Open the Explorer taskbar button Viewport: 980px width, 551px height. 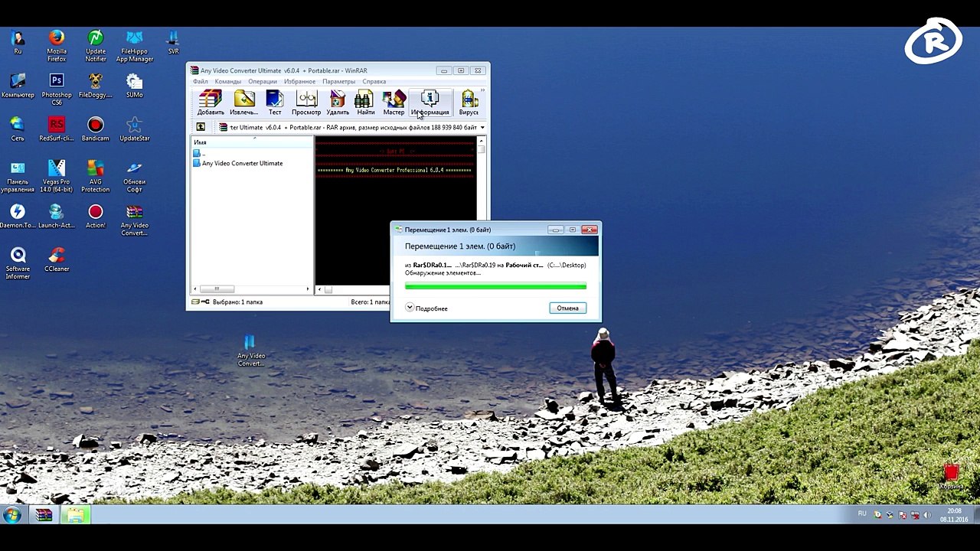(x=75, y=515)
